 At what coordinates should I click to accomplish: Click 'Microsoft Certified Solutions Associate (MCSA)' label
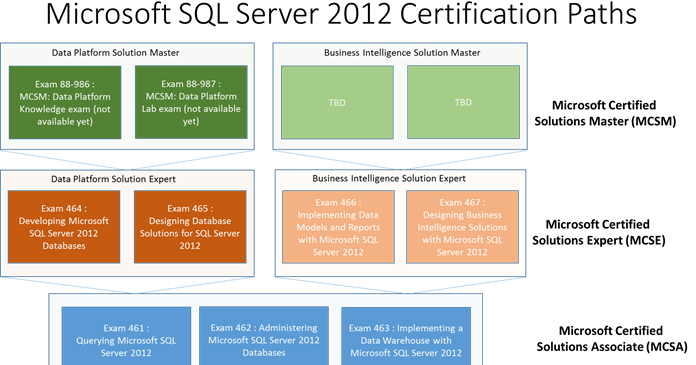click(x=612, y=339)
